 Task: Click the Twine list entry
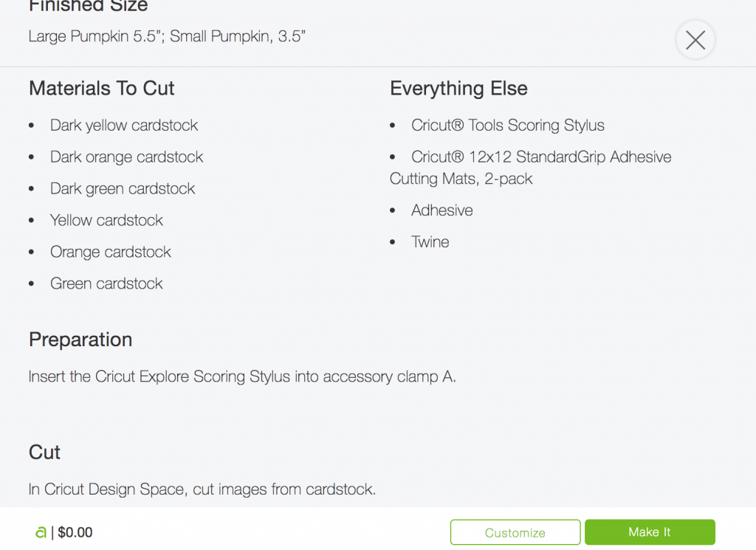[430, 242]
